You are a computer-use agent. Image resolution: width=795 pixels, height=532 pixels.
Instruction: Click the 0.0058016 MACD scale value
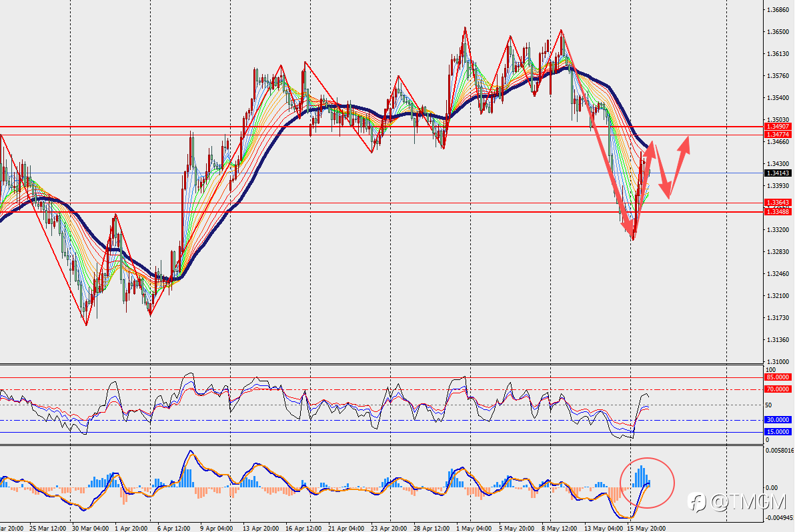click(779, 450)
